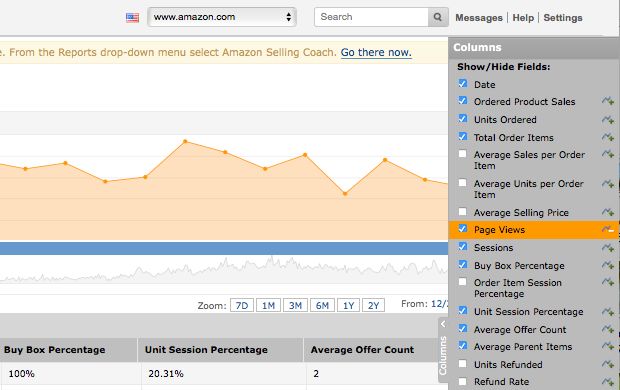Click the US flag marketplace icon
This screenshot has height=390, width=620.
click(x=132, y=17)
